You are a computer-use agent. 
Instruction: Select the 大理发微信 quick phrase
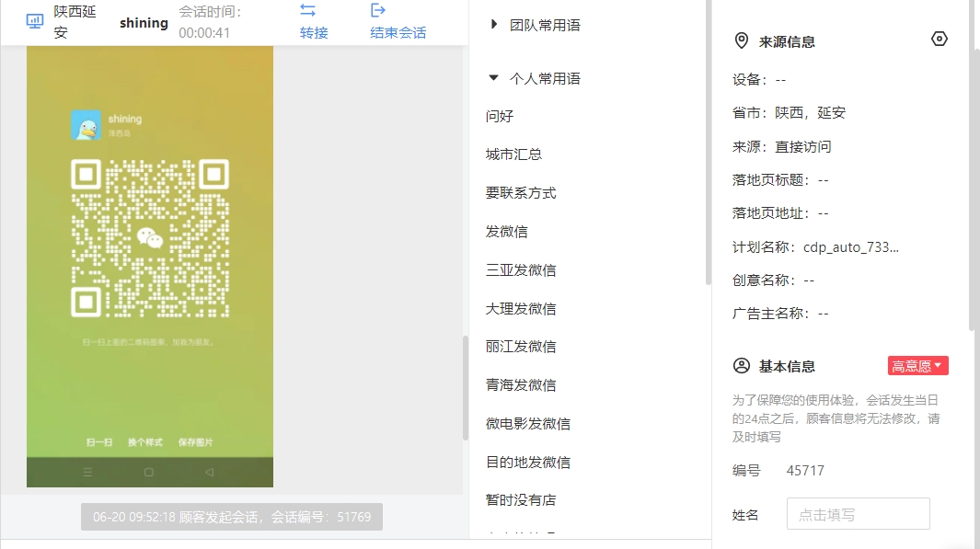pos(521,309)
